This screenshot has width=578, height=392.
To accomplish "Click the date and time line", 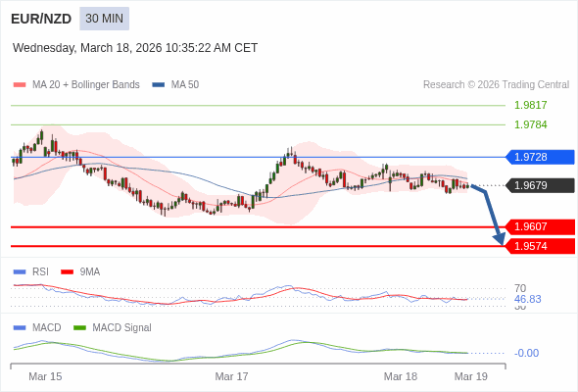I will [x=135, y=48].
